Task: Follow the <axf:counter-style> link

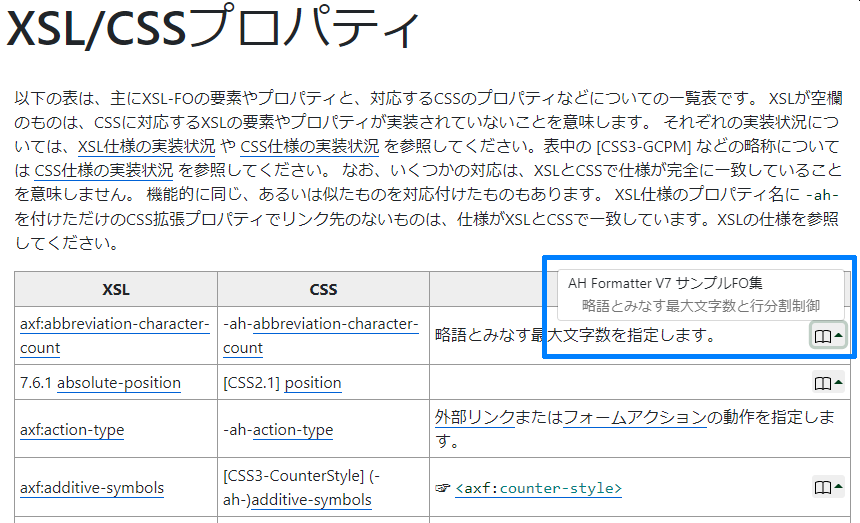Action: [x=538, y=489]
